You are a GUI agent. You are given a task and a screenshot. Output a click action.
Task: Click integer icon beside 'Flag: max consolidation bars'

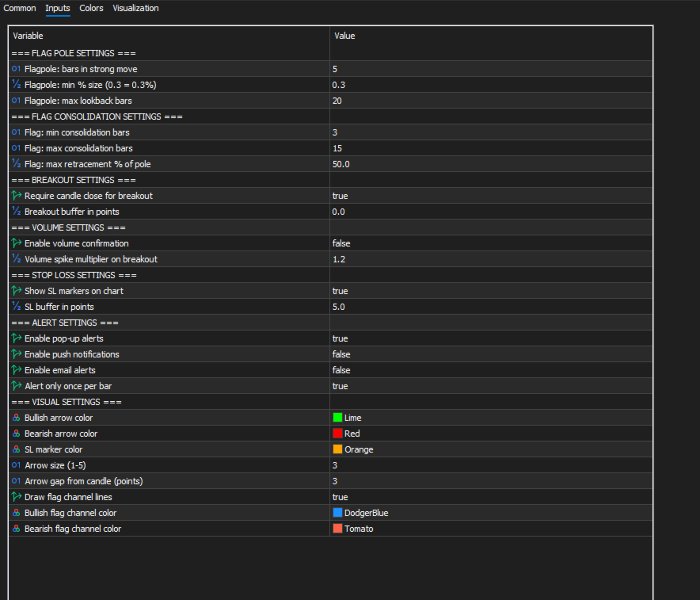16,148
